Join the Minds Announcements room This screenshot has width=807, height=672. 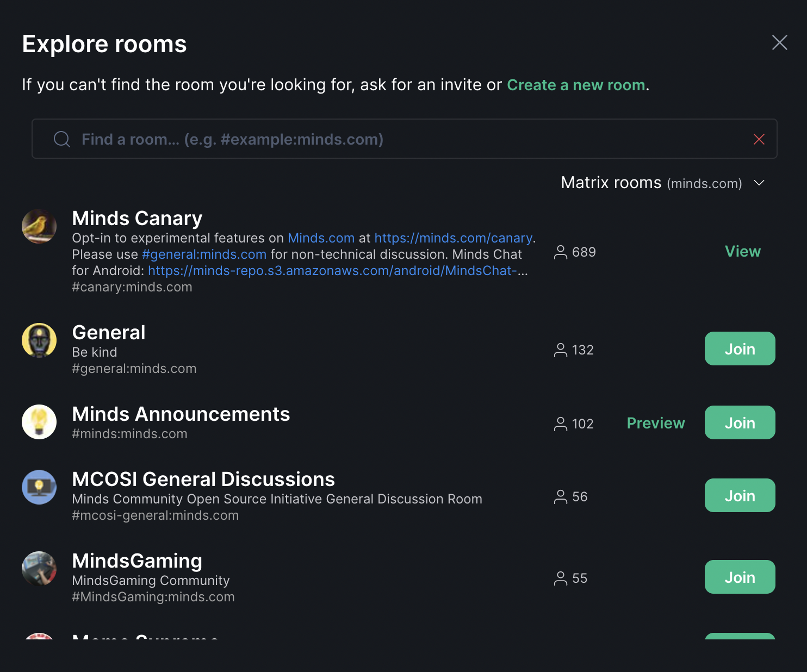click(740, 422)
